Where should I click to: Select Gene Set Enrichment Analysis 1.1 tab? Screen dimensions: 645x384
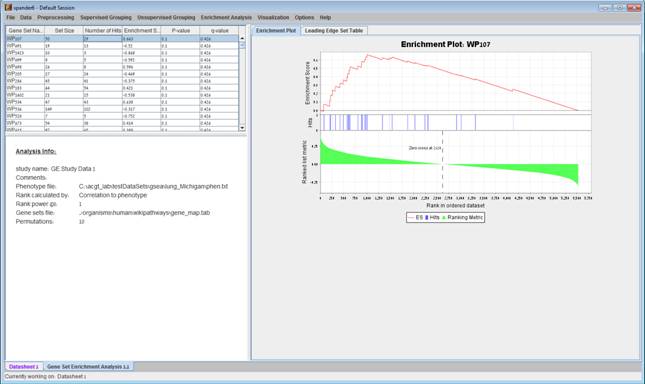(88, 366)
